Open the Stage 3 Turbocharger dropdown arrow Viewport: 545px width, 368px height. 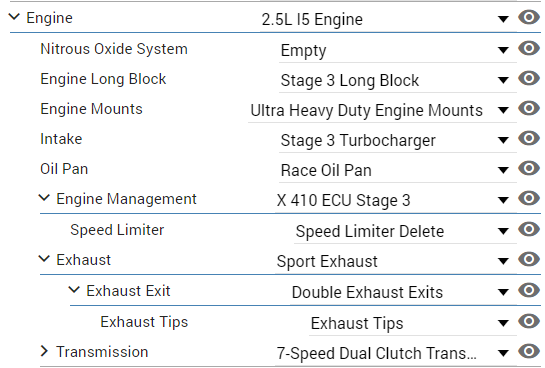coord(503,140)
